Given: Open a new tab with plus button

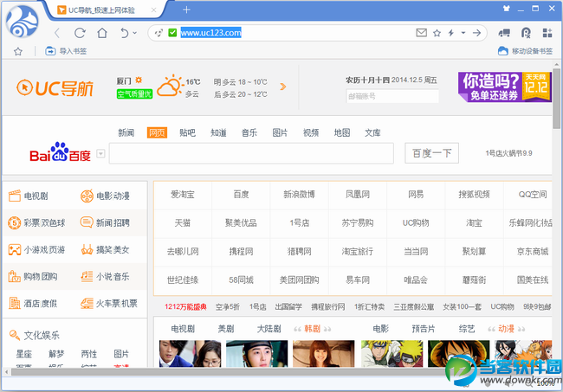Looking at the screenshot, I should point(186,10).
